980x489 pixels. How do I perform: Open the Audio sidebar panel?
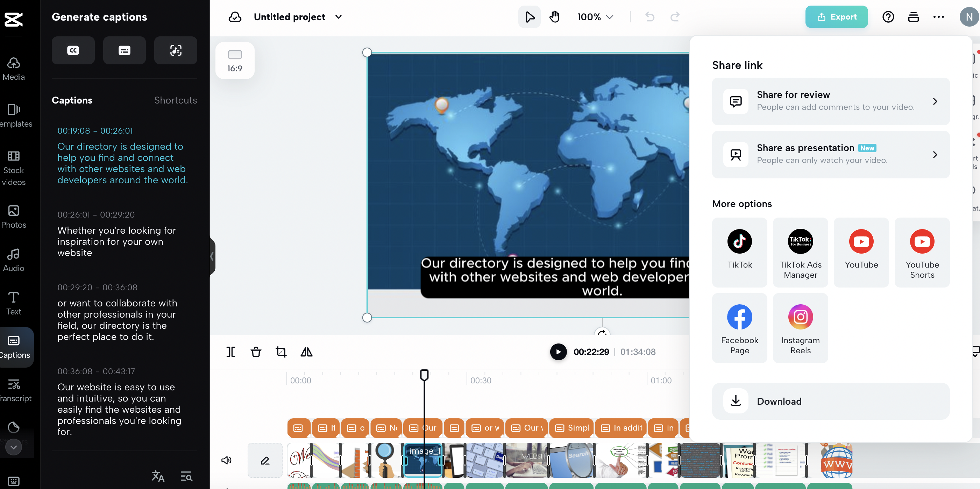[x=14, y=260]
